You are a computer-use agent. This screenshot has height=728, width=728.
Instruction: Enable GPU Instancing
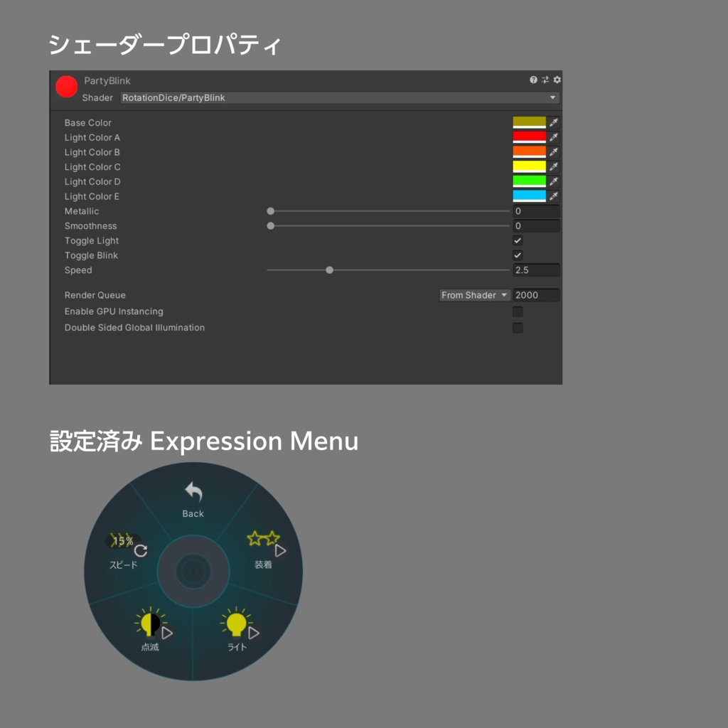[518, 311]
